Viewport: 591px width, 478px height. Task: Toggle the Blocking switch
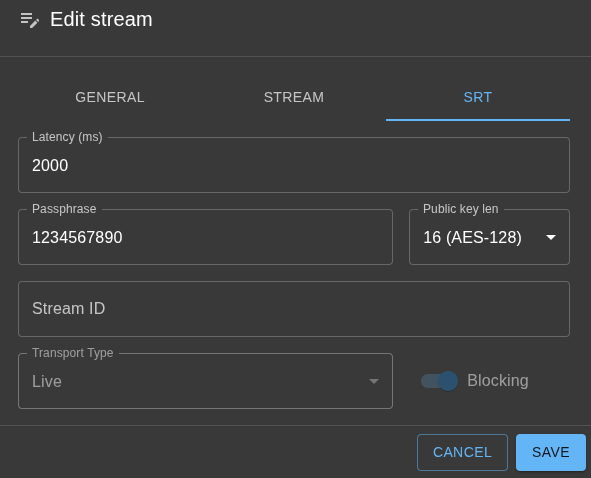click(x=439, y=381)
